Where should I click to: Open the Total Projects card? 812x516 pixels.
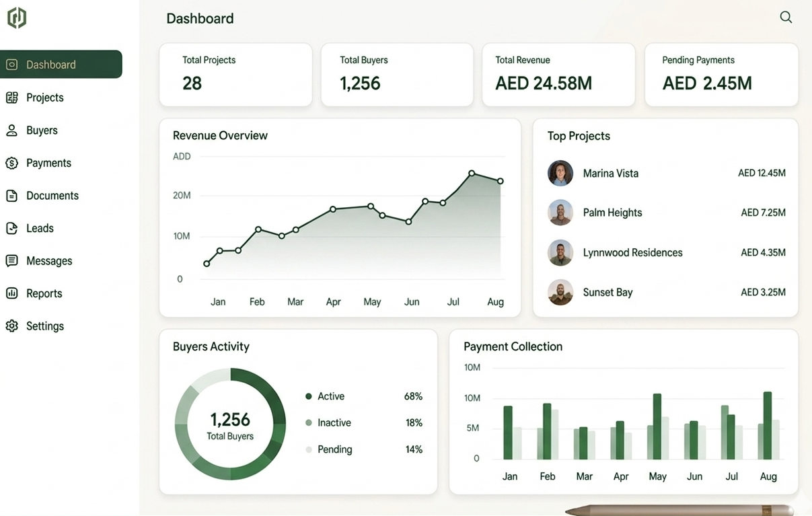235,75
